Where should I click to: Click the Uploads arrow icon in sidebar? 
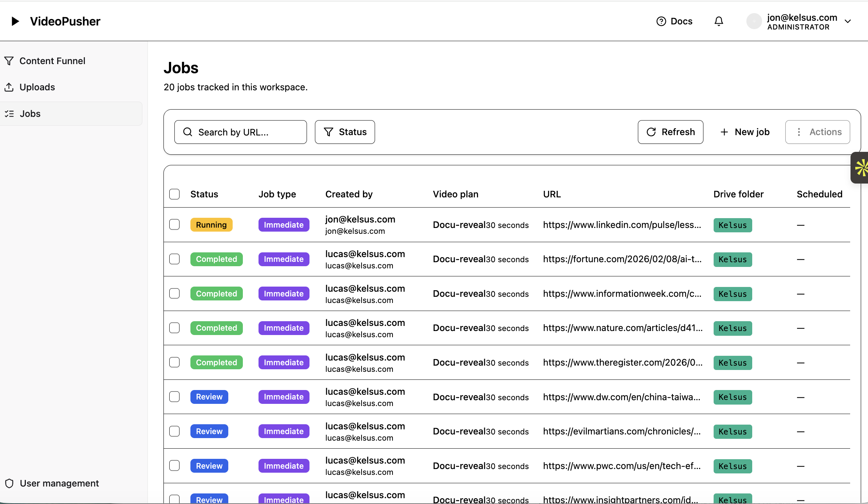pyautogui.click(x=9, y=87)
